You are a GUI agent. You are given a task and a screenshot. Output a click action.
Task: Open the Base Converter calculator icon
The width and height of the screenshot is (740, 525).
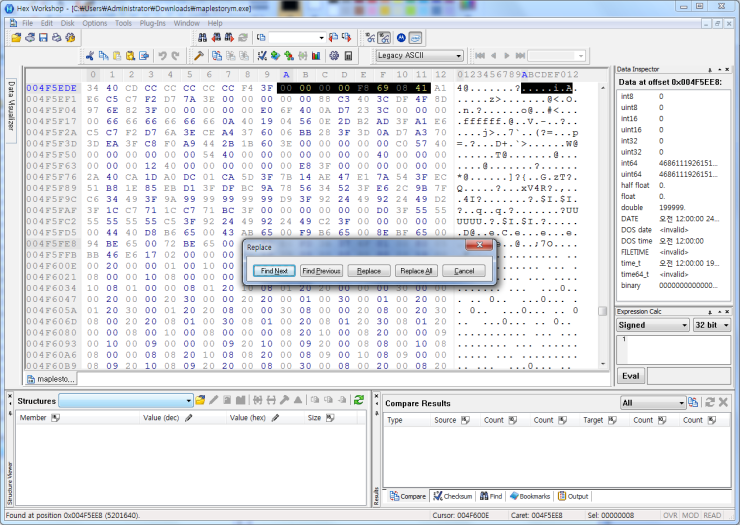(x=348, y=56)
